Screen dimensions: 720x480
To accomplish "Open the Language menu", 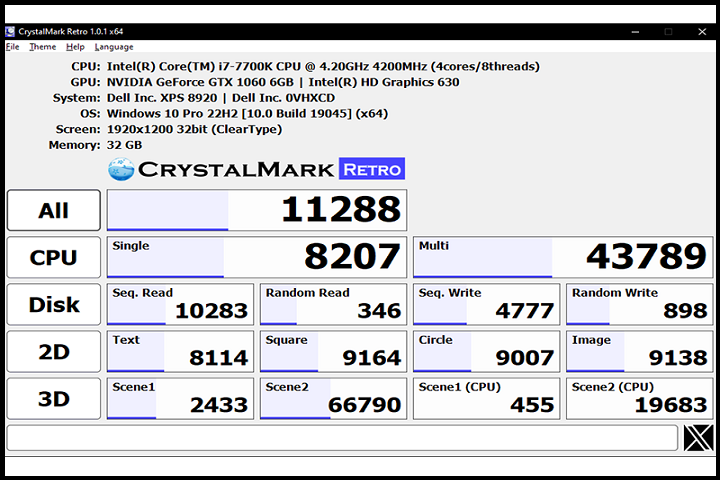I will click(x=114, y=47).
